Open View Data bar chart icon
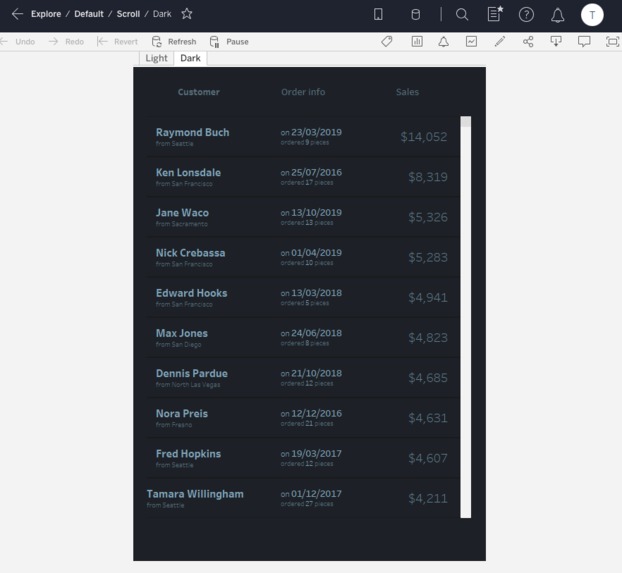622x573 pixels. (417, 41)
